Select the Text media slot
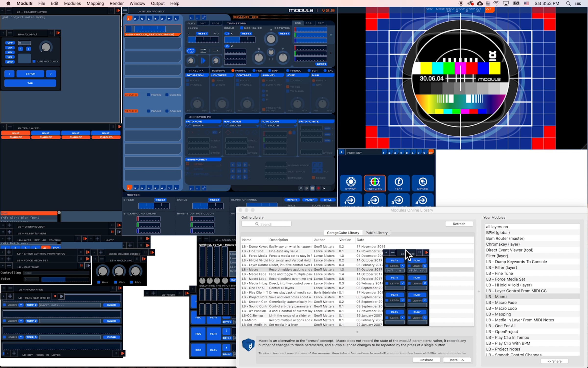This screenshot has height=368, width=588. (399, 183)
